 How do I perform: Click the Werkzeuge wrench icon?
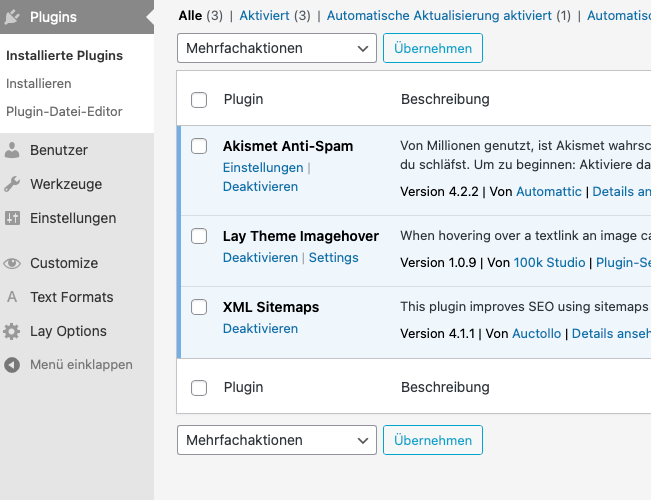pyautogui.click(x=12, y=184)
